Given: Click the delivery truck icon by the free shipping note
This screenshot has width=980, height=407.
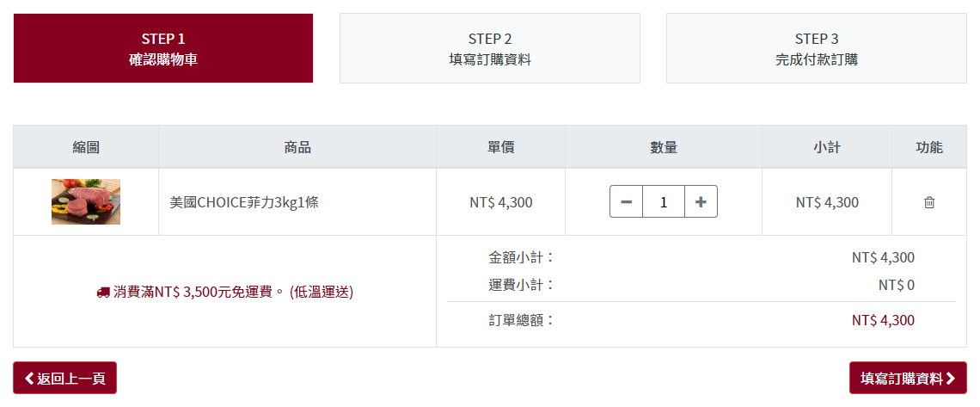Looking at the screenshot, I should click(x=103, y=292).
